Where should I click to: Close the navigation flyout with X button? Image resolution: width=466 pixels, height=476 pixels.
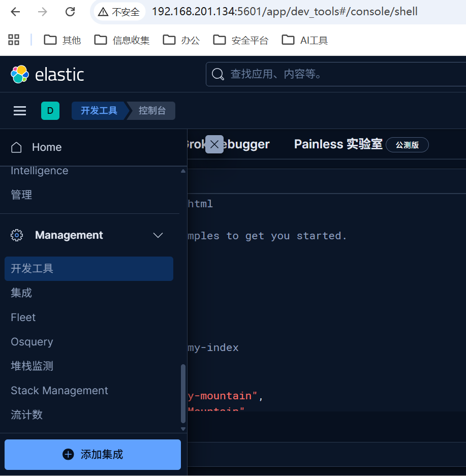(x=214, y=144)
